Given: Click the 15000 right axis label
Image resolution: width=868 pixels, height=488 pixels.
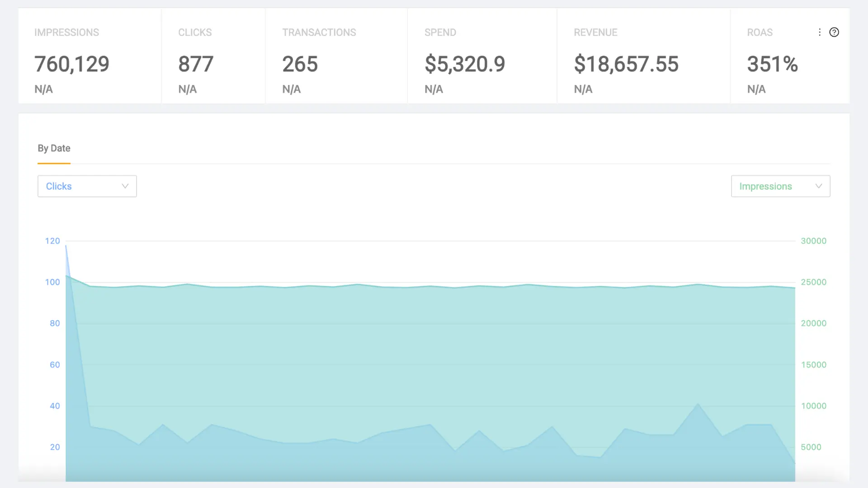Looking at the screenshot, I should coord(813,365).
